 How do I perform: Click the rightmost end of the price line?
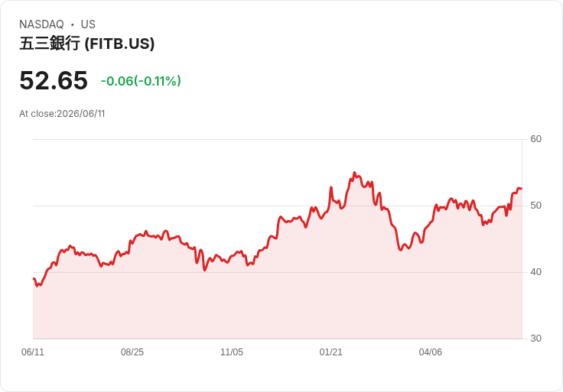pyautogui.click(x=521, y=188)
